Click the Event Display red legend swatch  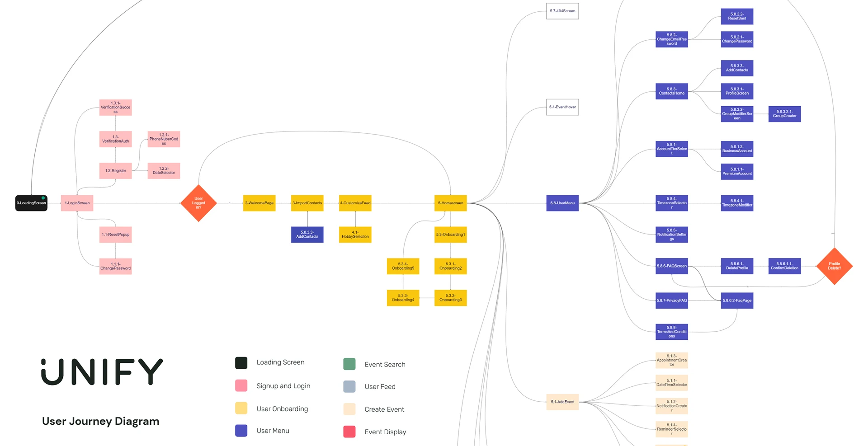349,432
